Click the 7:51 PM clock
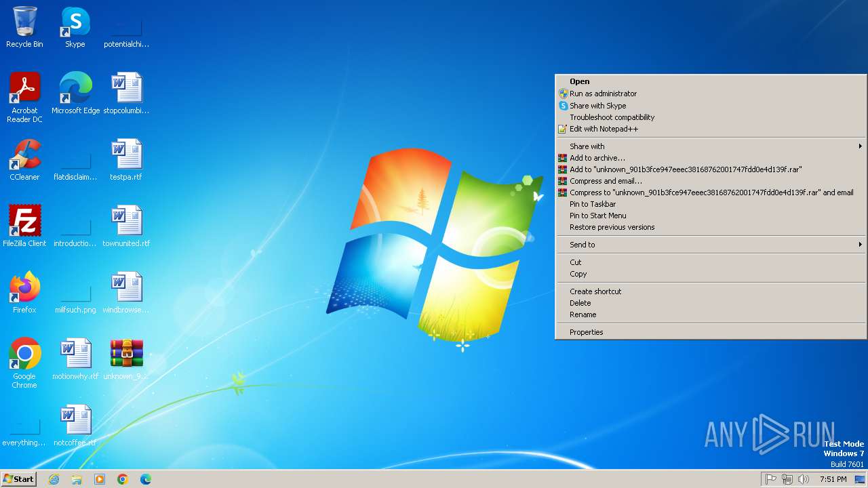Image resolution: width=868 pixels, height=488 pixels. 833,479
